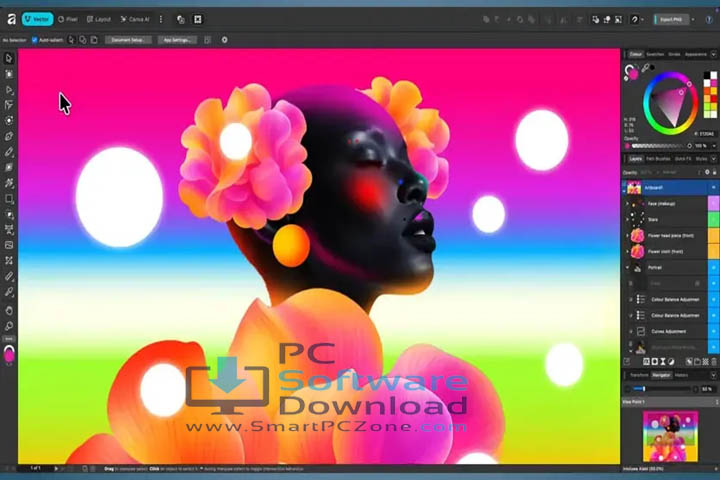
Task: Expand Flower cloth (front) layer
Action: tap(627, 251)
